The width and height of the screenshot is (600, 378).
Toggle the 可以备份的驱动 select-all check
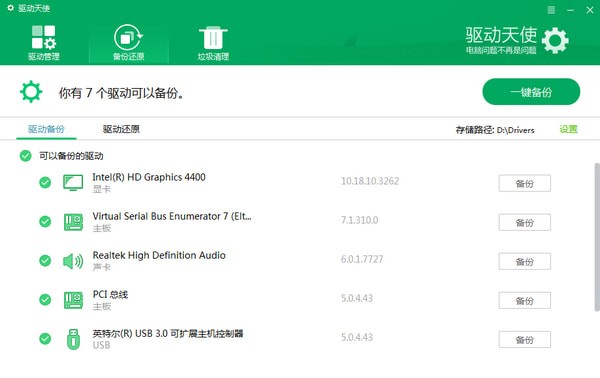coord(26,156)
